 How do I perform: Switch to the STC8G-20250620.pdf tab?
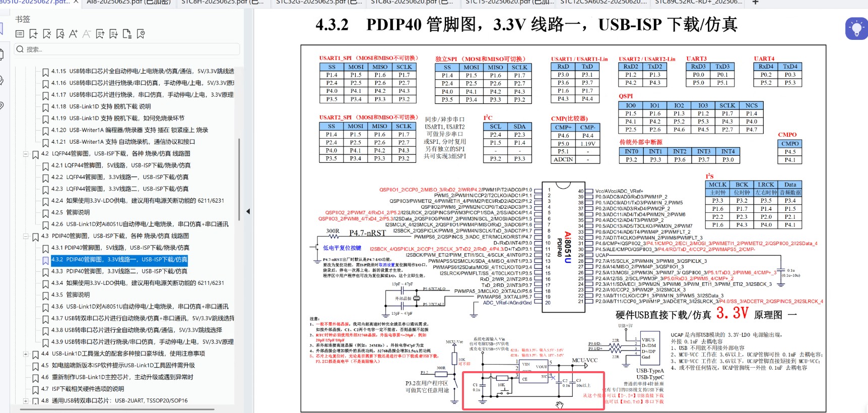(x=413, y=3)
